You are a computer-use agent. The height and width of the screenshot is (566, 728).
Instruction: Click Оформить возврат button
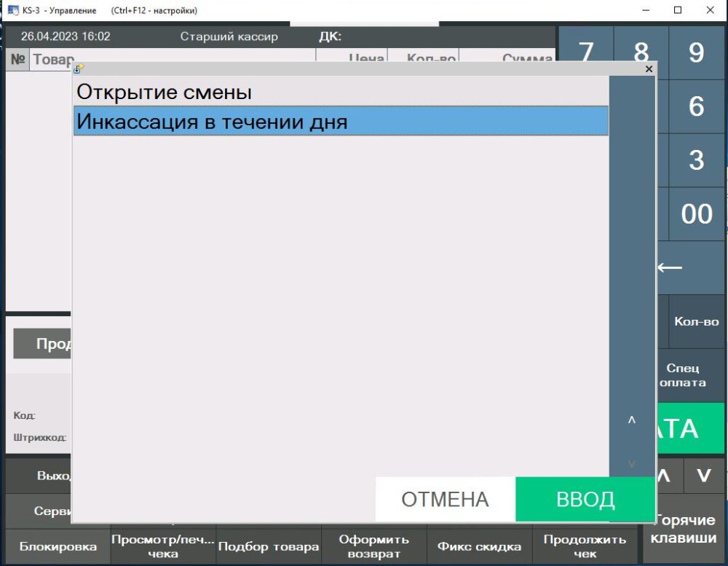tap(373, 546)
